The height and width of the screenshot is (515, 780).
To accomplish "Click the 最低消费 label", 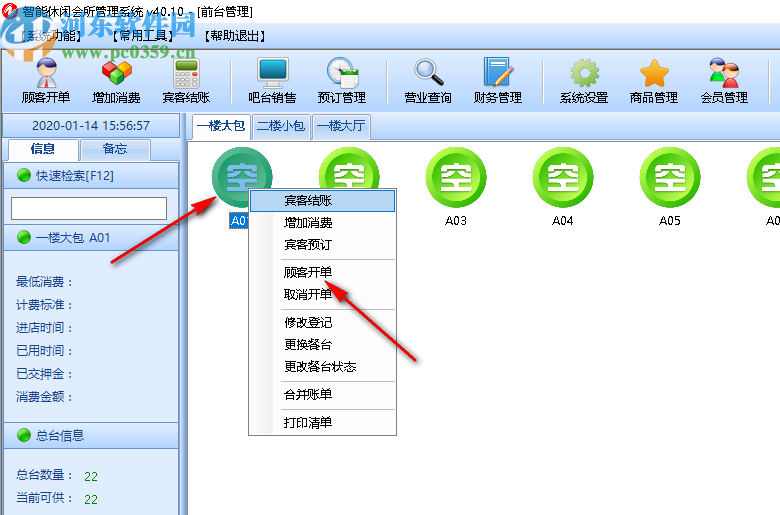I will pos(44,282).
